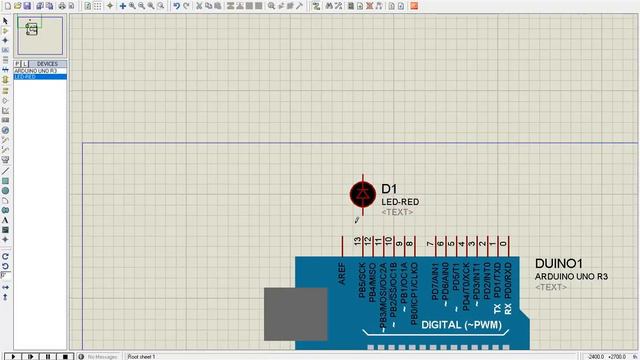
Task: Mirror the part horizontally
Action: click(5, 287)
